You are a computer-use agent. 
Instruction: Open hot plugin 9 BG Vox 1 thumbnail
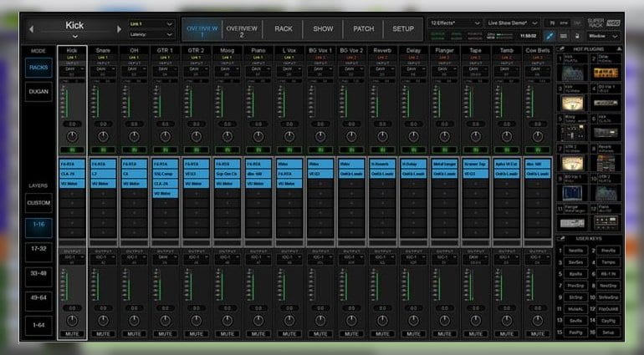click(573, 193)
